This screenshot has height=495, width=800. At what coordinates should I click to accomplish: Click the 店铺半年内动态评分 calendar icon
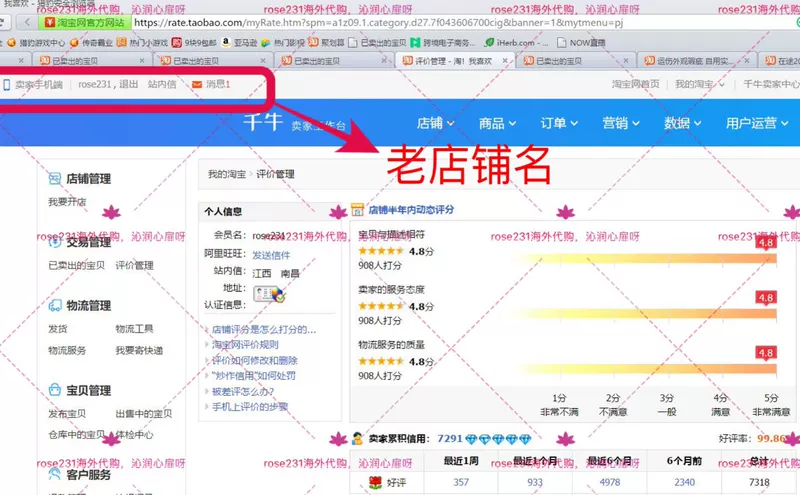click(357, 209)
